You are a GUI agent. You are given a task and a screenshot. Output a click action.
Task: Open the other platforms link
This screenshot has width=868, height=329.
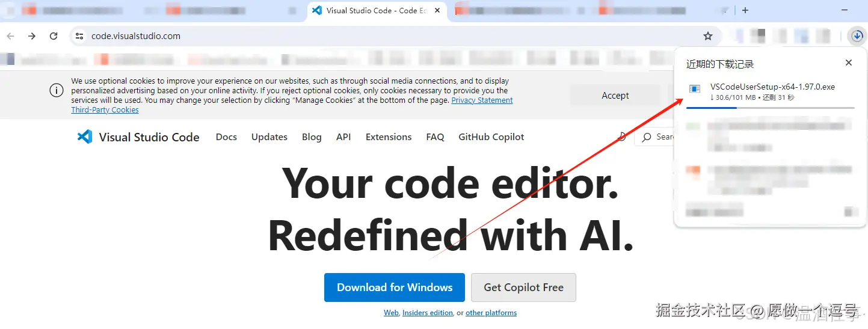(x=491, y=313)
